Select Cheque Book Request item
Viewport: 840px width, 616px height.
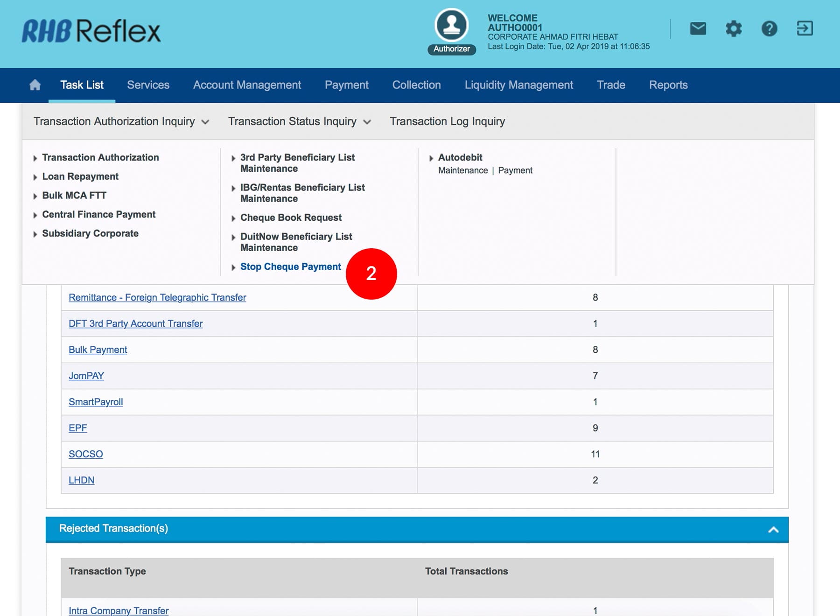tap(291, 217)
